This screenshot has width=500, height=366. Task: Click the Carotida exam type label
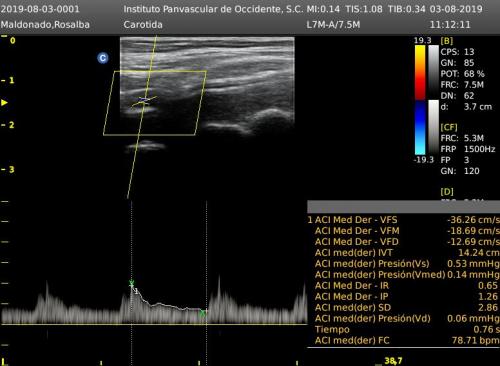click(x=143, y=25)
